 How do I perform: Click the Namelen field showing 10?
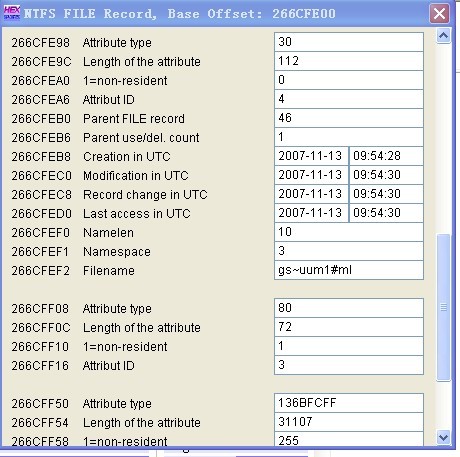pyautogui.click(x=349, y=232)
